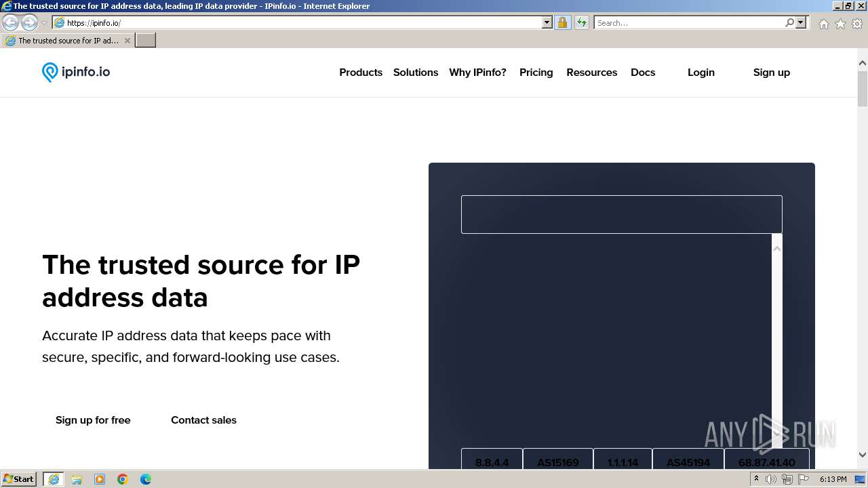Open a new blank tab
Viewport: 868px width, 488px height.
145,40
